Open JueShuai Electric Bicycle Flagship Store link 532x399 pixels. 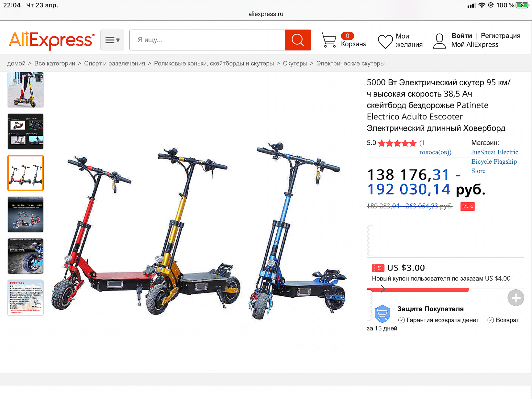coord(494,161)
